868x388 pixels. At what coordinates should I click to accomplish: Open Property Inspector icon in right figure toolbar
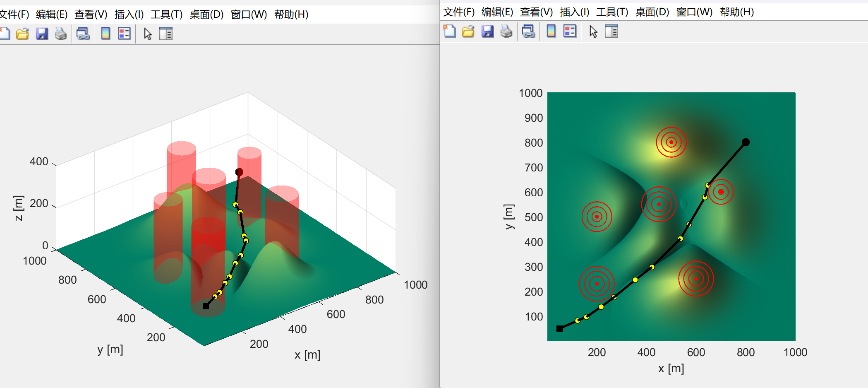click(x=611, y=31)
